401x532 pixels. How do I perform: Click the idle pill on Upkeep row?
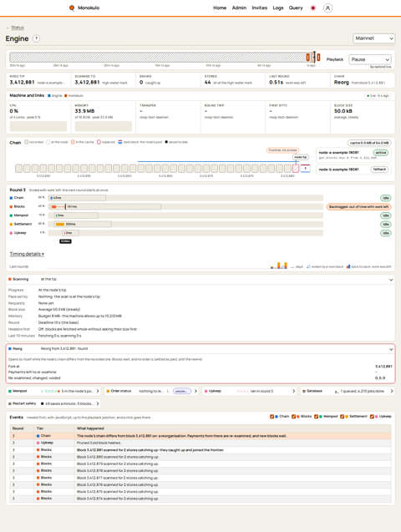pos(385,233)
